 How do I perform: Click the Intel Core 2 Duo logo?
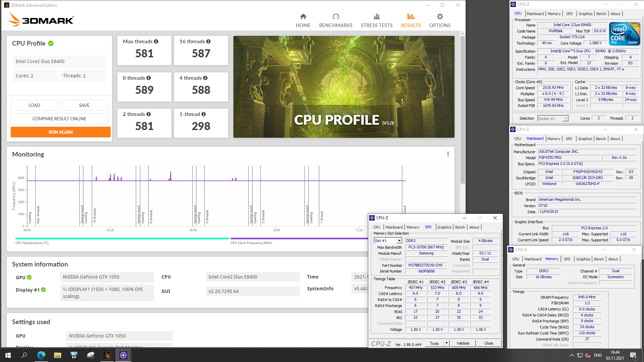coord(625,34)
